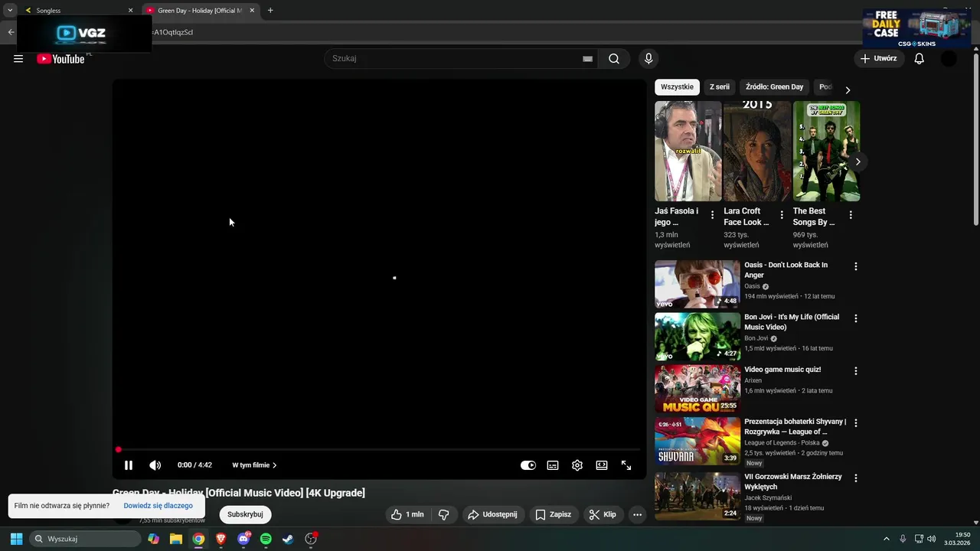Subscribe via the Subskrybuj button
Viewport: 980px width, 551px height.
pos(245,514)
